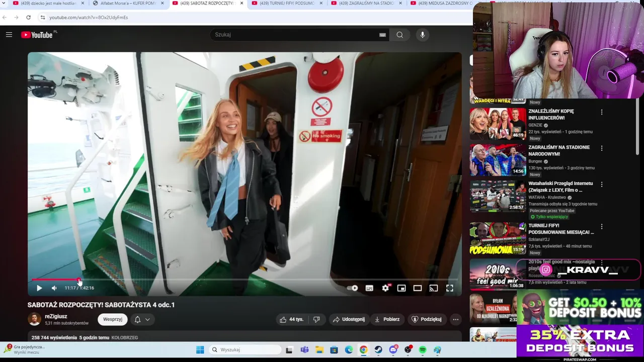Switch to miniplayer mode
The width and height of the screenshot is (644, 362).
pos(401,288)
